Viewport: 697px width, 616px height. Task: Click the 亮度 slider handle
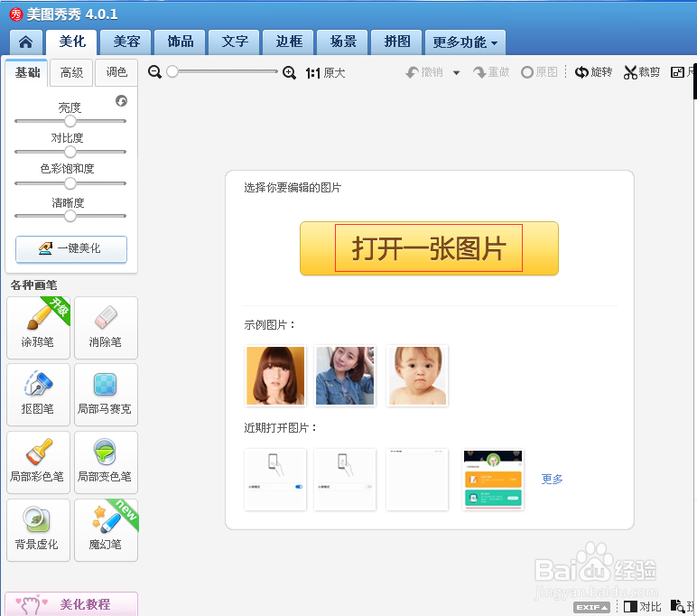pyautogui.click(x=70, y=121)
